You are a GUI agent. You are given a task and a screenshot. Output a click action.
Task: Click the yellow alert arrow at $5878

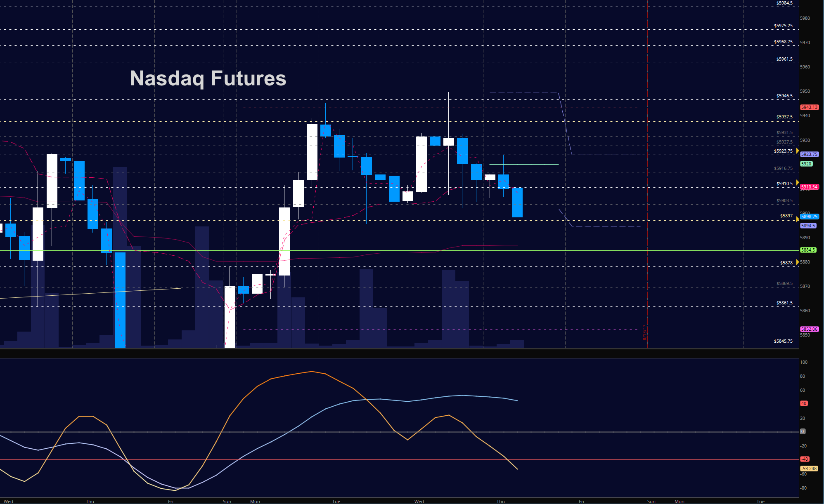pos(798,262)
